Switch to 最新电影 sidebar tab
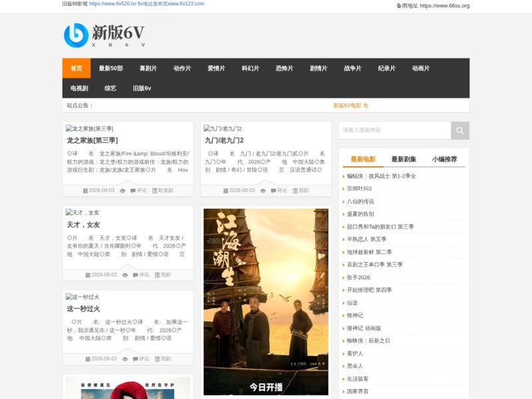Image resolution: width=532 pixels, height=399 pixels. pos(363,159)
